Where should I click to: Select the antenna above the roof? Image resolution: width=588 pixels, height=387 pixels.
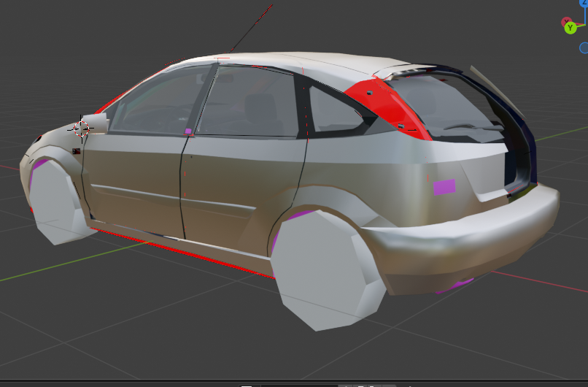point(252,26)
